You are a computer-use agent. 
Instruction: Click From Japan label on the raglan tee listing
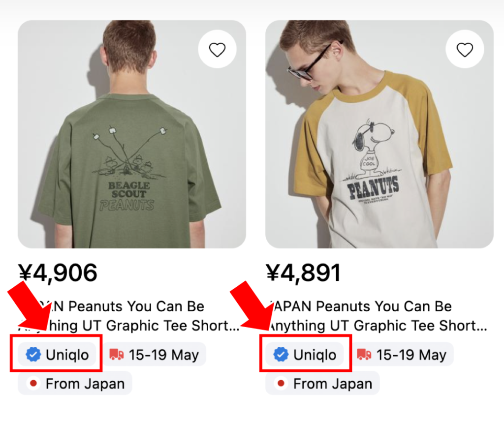[332, 384]
